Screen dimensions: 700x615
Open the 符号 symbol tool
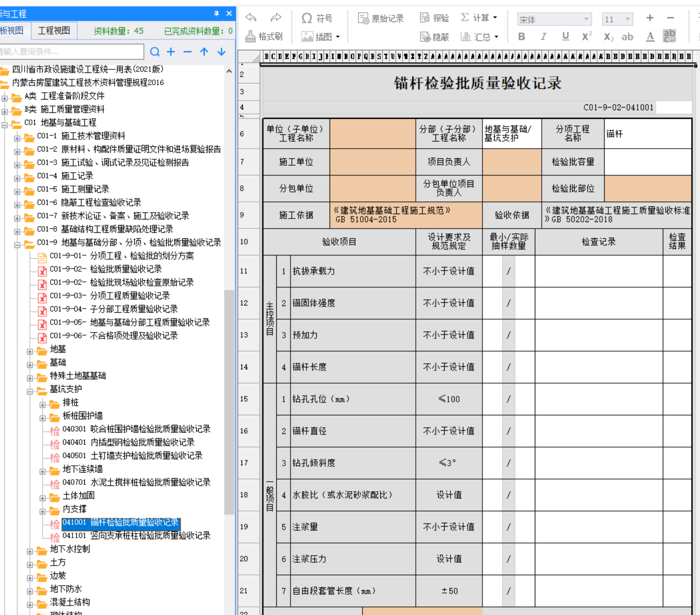coord(317,18)
